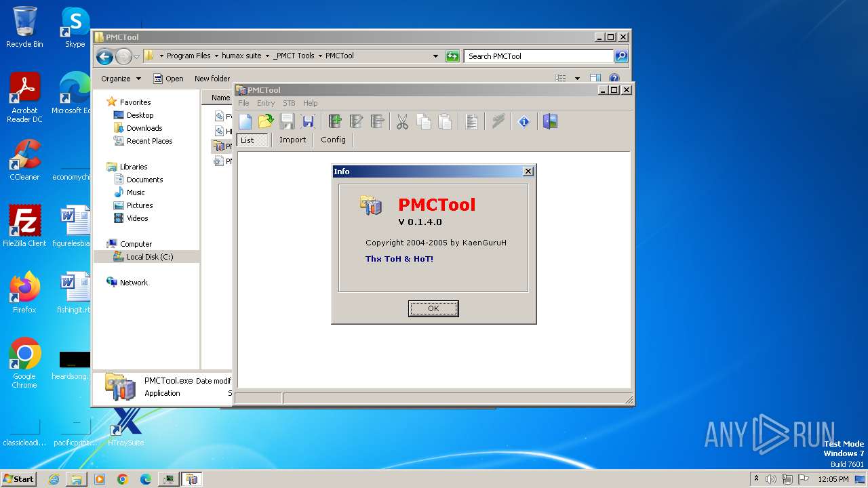Open CCleaner desktop shortcut
Viewport: 868px width, 488px height.
coord(24,160)
